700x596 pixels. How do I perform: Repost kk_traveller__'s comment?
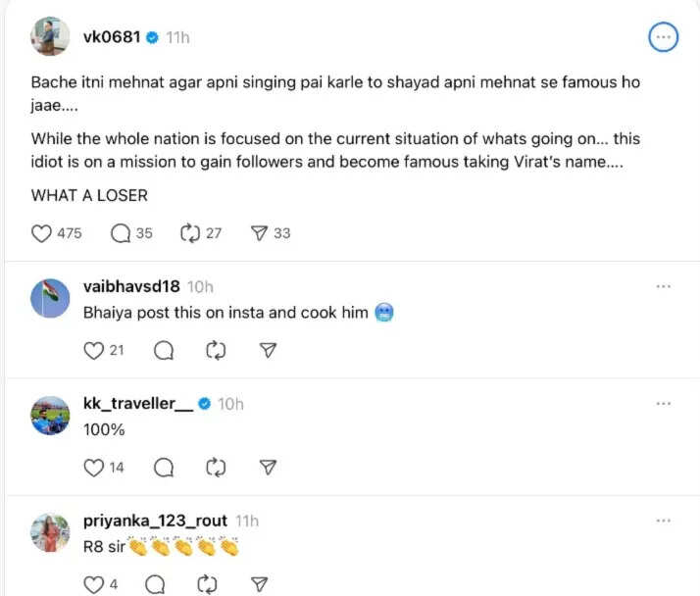click(x=216, y=468)
